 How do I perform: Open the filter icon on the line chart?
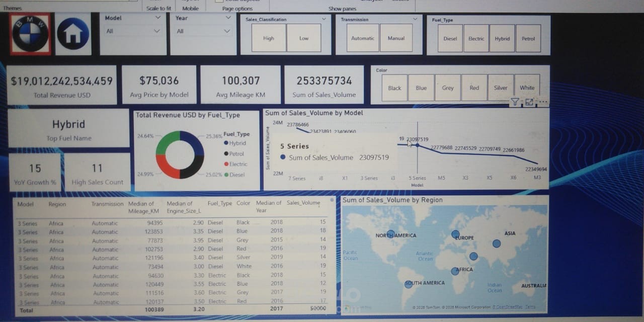[x=515, y=102]
